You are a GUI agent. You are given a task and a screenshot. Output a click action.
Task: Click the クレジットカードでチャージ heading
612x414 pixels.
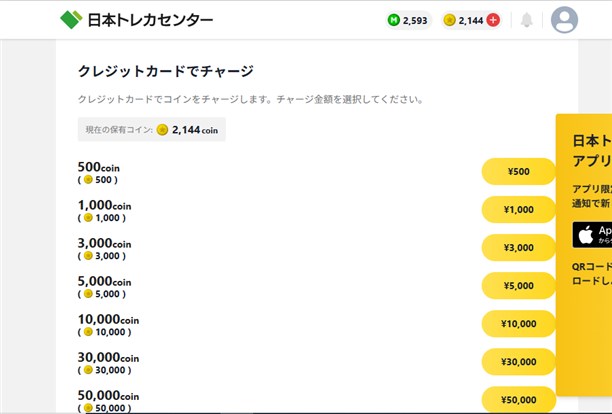pos(165,71)
